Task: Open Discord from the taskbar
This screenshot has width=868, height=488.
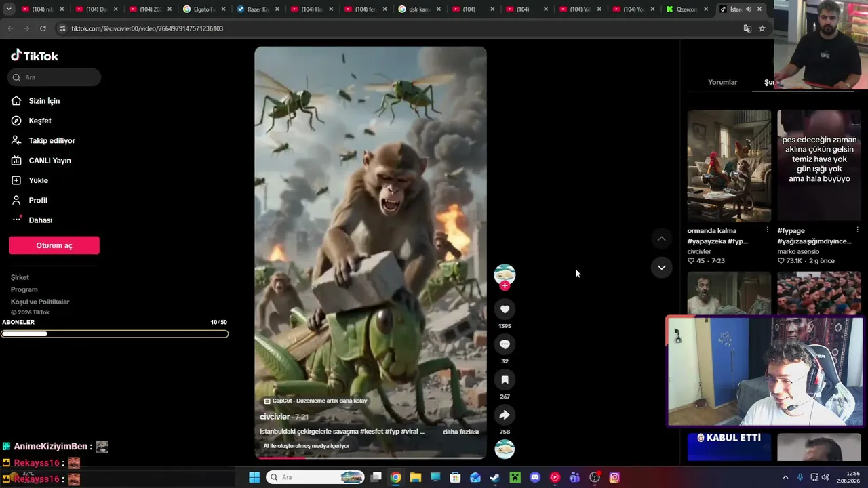Action: 535,477
